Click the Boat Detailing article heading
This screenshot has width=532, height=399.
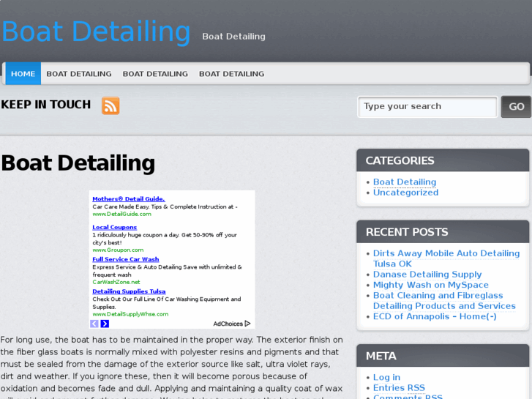[x=78, y=163]
